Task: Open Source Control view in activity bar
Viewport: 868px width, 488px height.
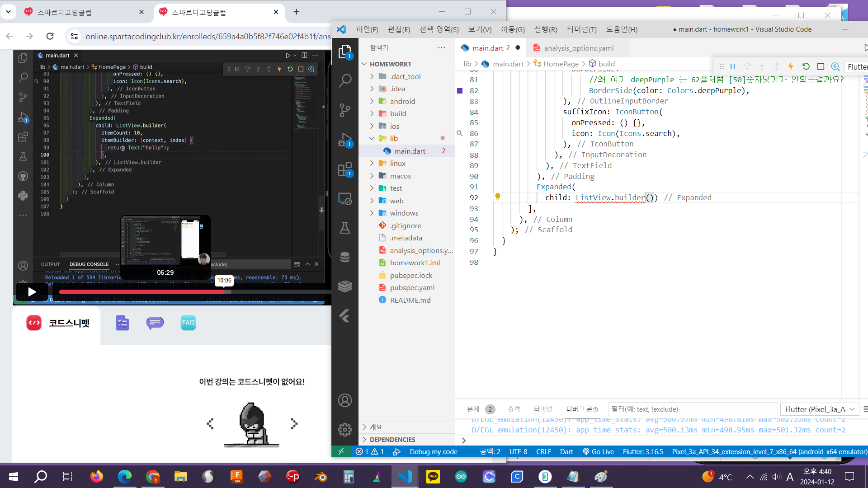Action: pos(345,110)
